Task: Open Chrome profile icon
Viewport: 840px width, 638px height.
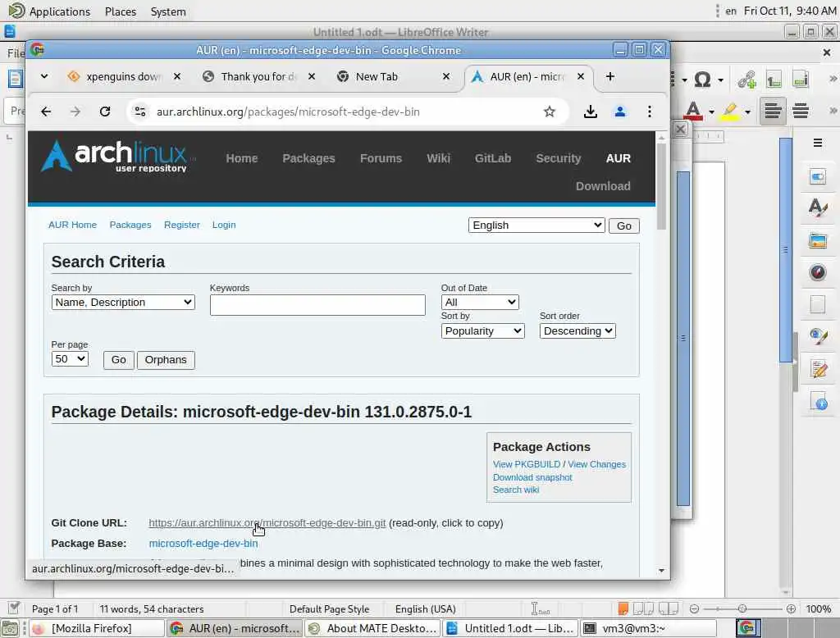Action: (620, 112)
